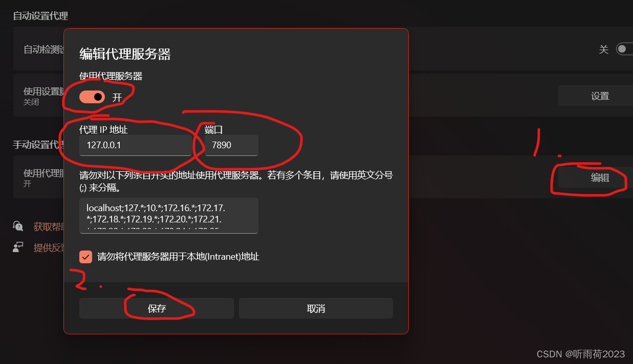633x364 pixels.
Task: Select the 使用设置脚本 row showing 关闭
Action: pos(323,96)
